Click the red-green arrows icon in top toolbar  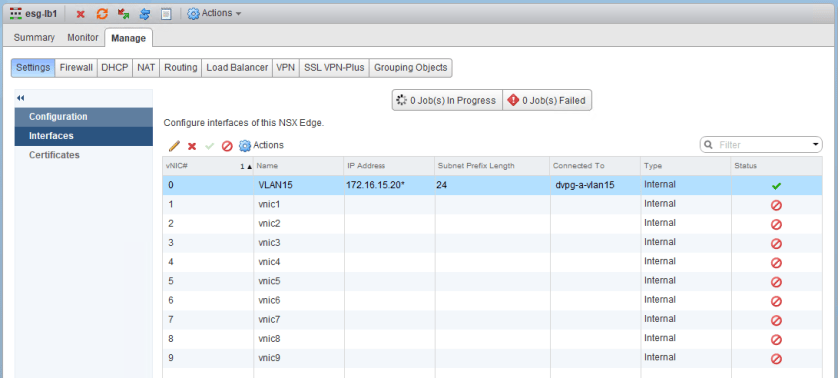123,13
